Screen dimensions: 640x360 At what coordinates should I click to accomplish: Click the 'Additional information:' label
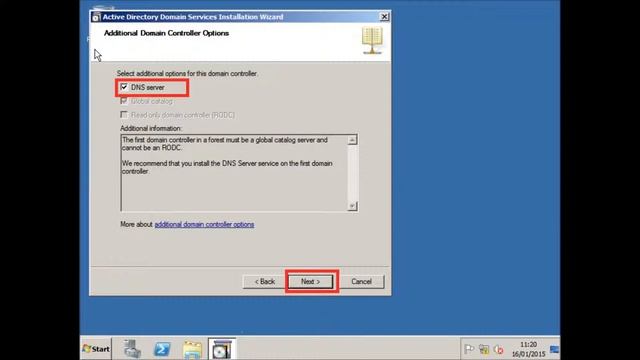(151, 128)
